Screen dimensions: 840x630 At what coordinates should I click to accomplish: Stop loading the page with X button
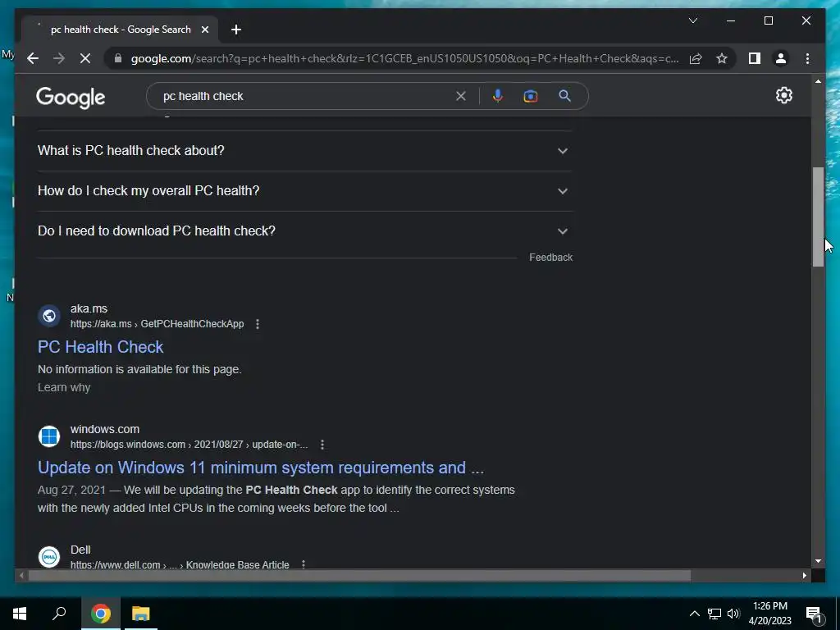(x=85, y=58)
